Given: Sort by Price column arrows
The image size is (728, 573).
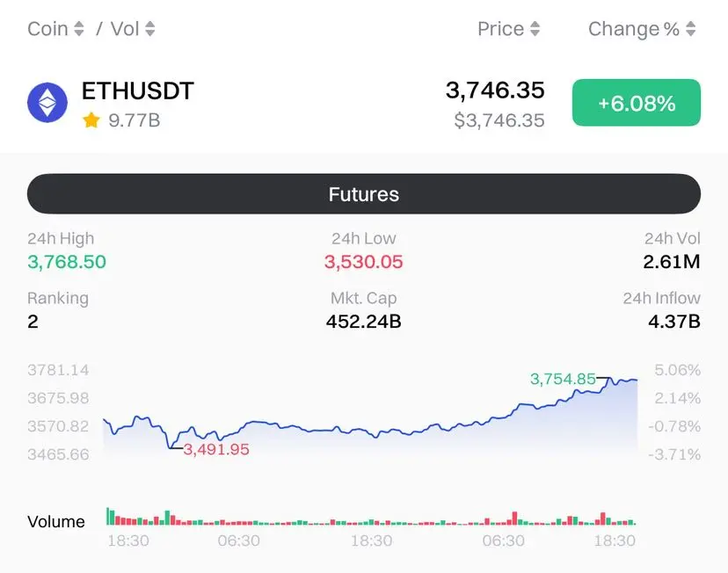Looking at the screenshot, I should (x=535, y=29).
